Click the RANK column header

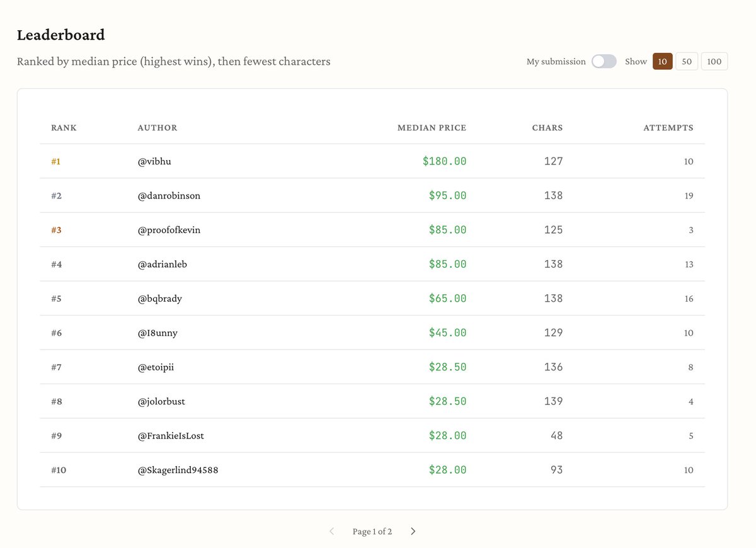[64, 128]
